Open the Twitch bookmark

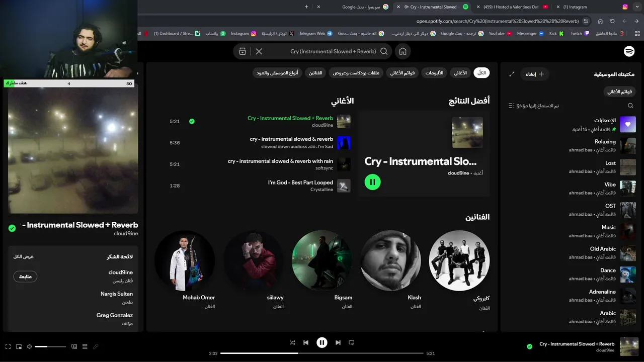click(580, 34)
